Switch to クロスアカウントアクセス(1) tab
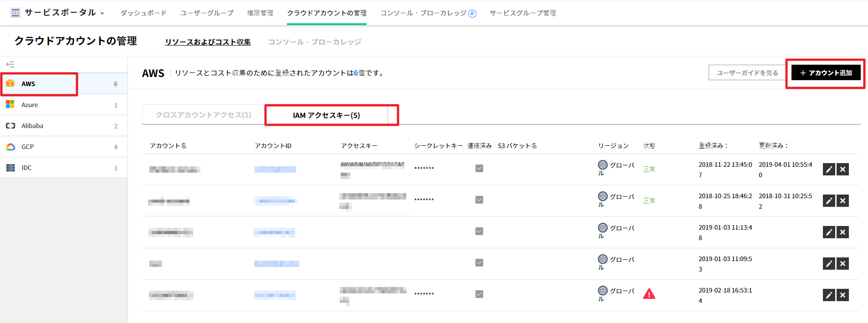Viewport: 868px width, 323px height. [x=203, y=115]
